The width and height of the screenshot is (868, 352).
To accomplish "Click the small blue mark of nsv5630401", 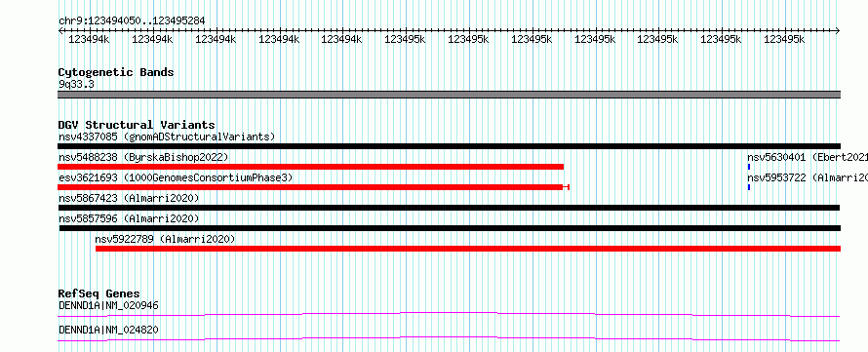I will tap(749, 167).
